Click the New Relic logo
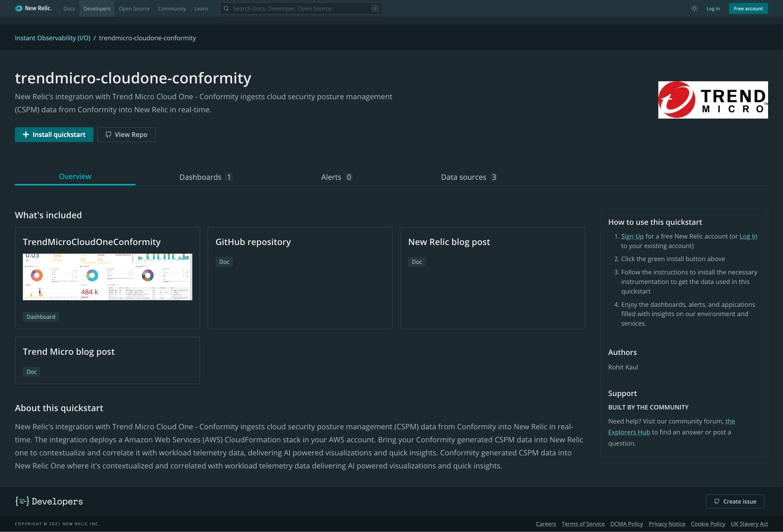The image size is (783, 532). coord(33,8)
